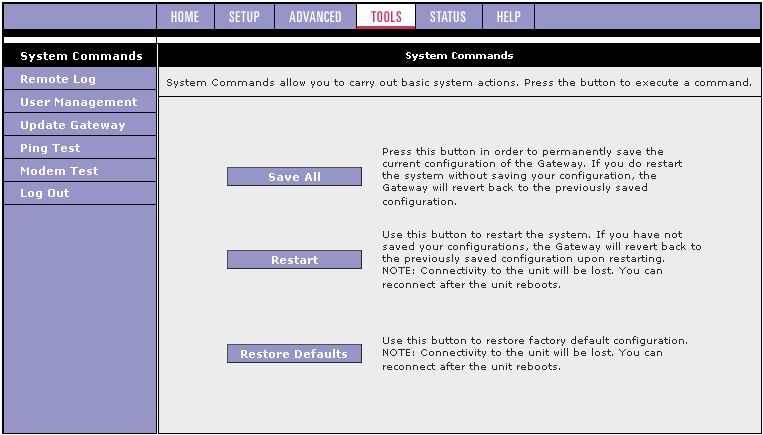The width and height of the screenshot is (763, 435).
Task: Switch to the SETUP tab
Action: pos(244,17)
